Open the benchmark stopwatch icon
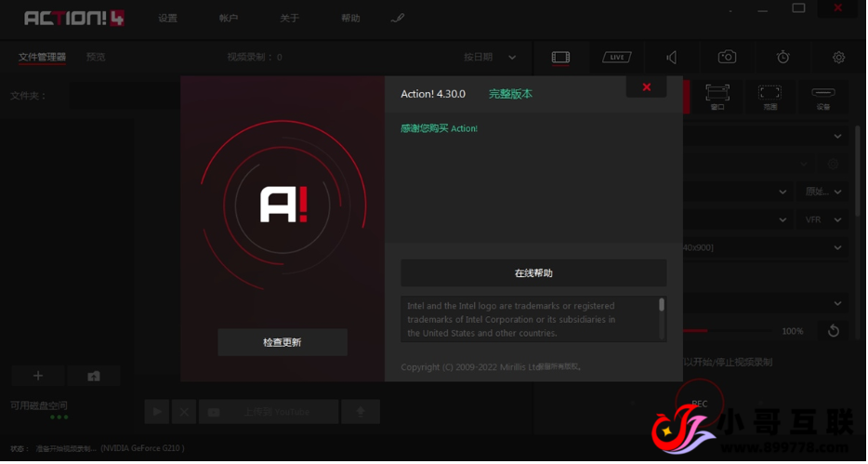868x464 pixels. [x=783, y=58]
